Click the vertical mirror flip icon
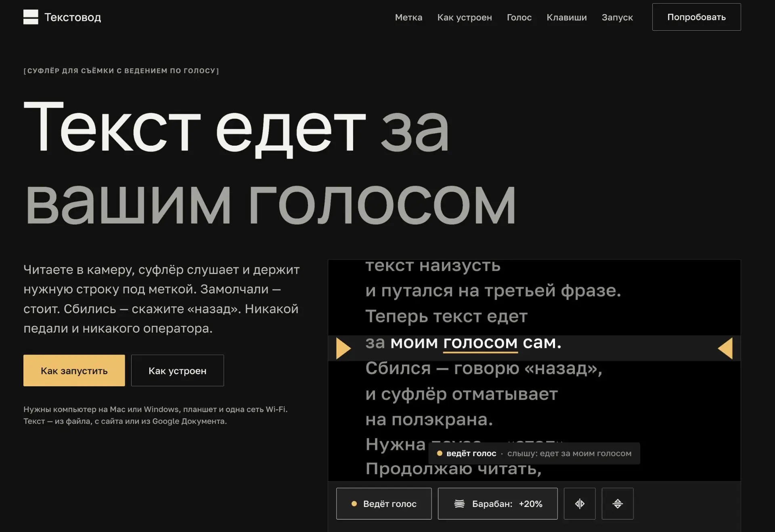775x532 pixels. [x=618, y=504]
